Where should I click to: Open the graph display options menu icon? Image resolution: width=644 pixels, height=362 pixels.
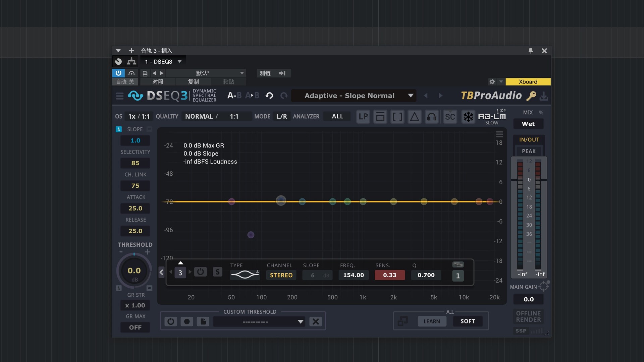click(x=499, y=134)
